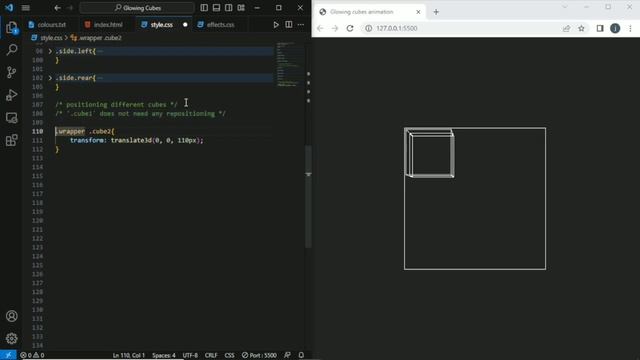Screen dimensions: 640x360
Task: Click the Ln 110, Col 1 status item
Action: coord(129,355)
